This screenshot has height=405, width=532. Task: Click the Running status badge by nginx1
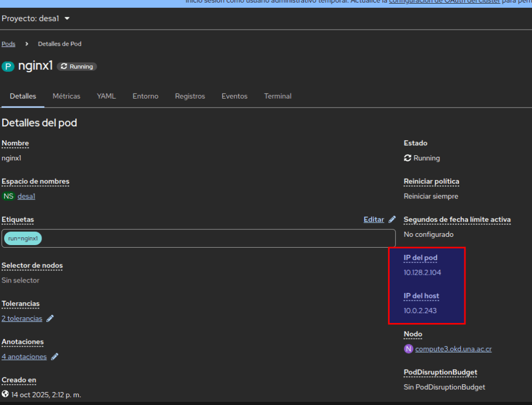[77, 66]
